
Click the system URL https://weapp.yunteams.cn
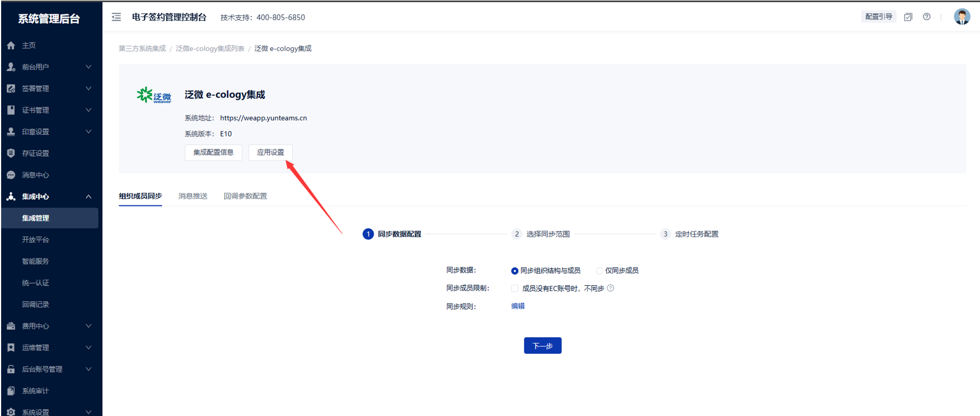(x=264, y=118)
